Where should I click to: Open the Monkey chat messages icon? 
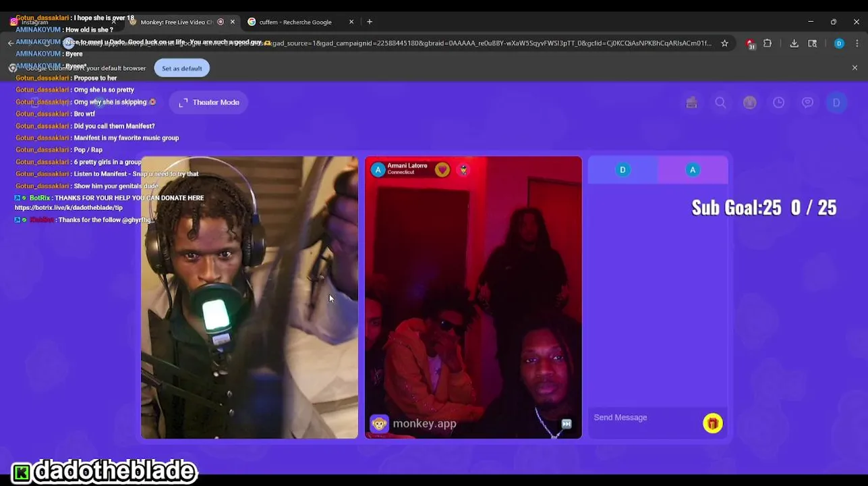(807, 103)
